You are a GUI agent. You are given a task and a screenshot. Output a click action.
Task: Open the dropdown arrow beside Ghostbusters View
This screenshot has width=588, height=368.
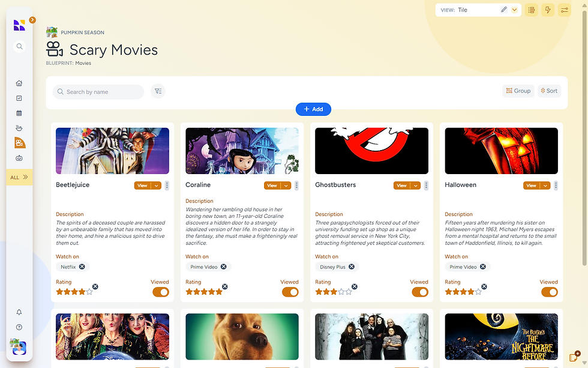click(x=415, y=186)
